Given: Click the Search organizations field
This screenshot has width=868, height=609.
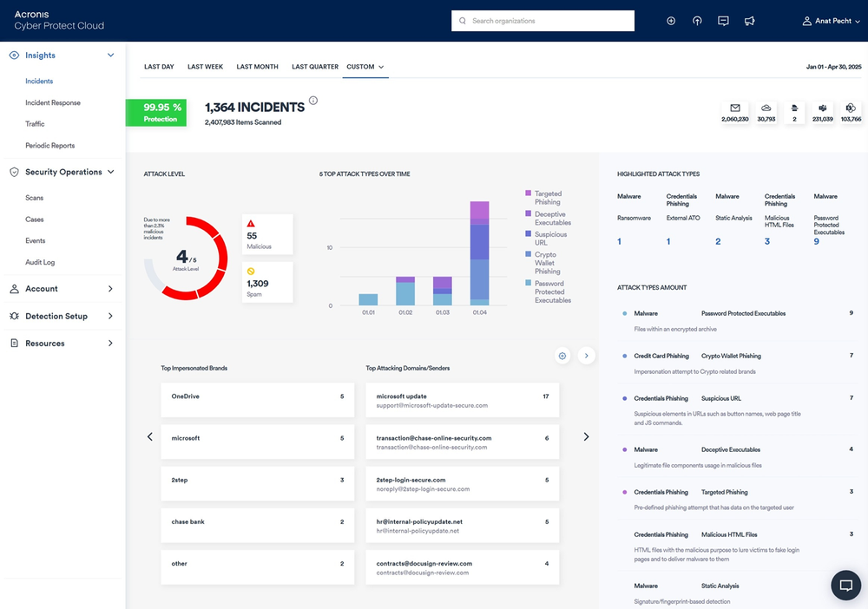Looking at the screenshot, I should (542, 20).
